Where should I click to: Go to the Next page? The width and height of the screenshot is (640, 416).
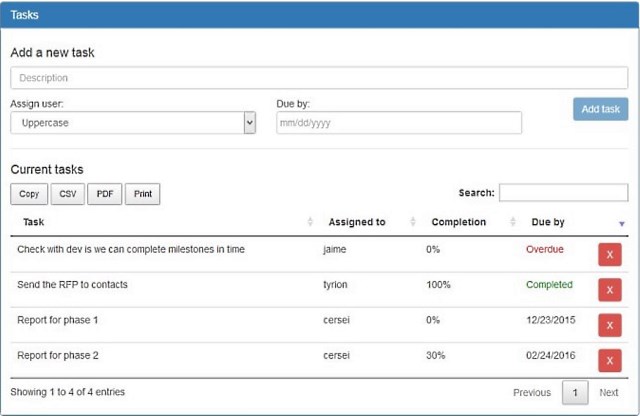[x=609, y=392]
